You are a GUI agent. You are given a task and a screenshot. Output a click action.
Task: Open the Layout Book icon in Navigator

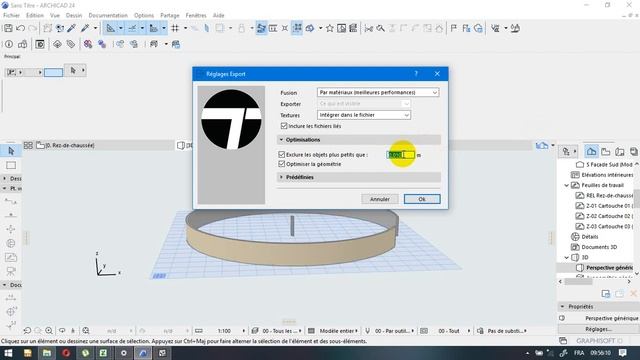tap(620, 151)
